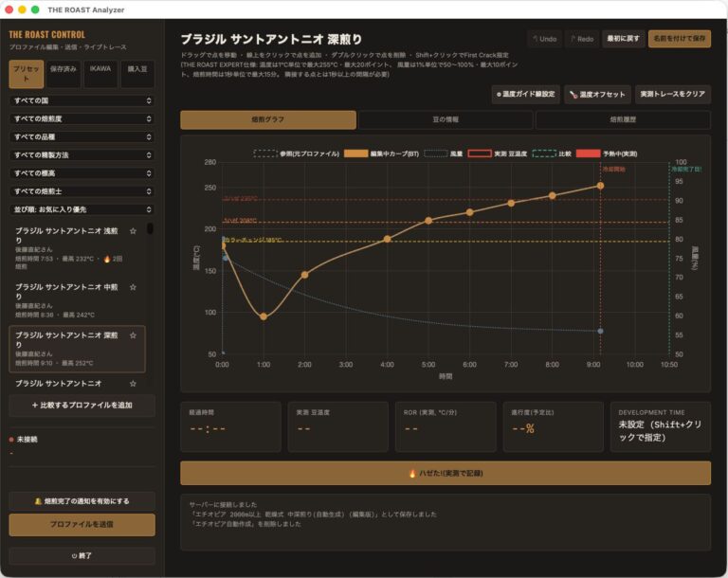Click the ハゼた!(実測で記録) first crack button
This screenshot has width=728, height=578.
coord(446,473)
